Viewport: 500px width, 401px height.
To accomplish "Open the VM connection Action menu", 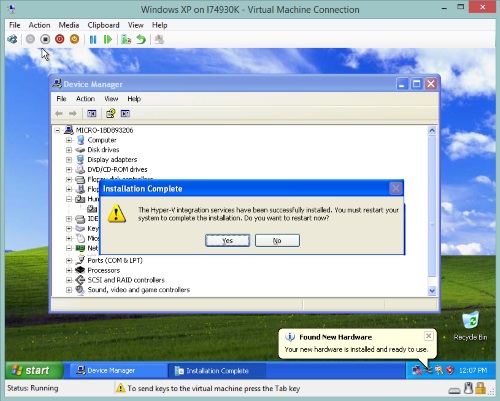I will tap(39, 25).
